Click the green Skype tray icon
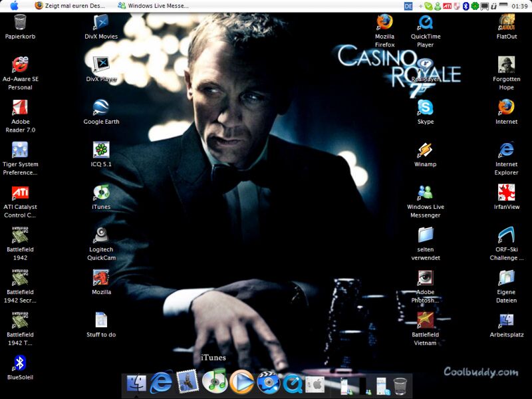 pos(428,6)
